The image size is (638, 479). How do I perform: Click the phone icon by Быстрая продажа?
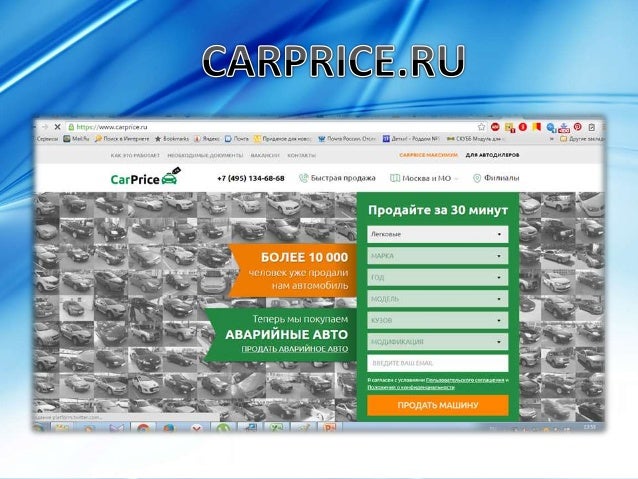coord(304,178)
